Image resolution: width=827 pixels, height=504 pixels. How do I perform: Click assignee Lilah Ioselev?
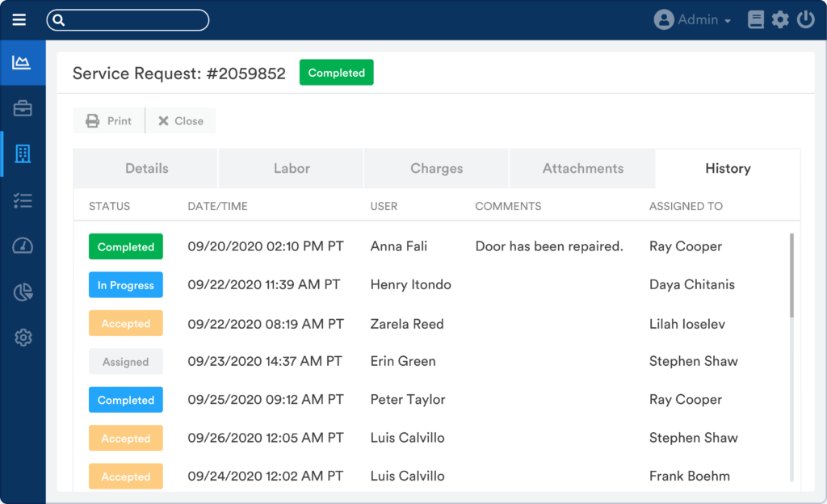click(x=686, y=324)
